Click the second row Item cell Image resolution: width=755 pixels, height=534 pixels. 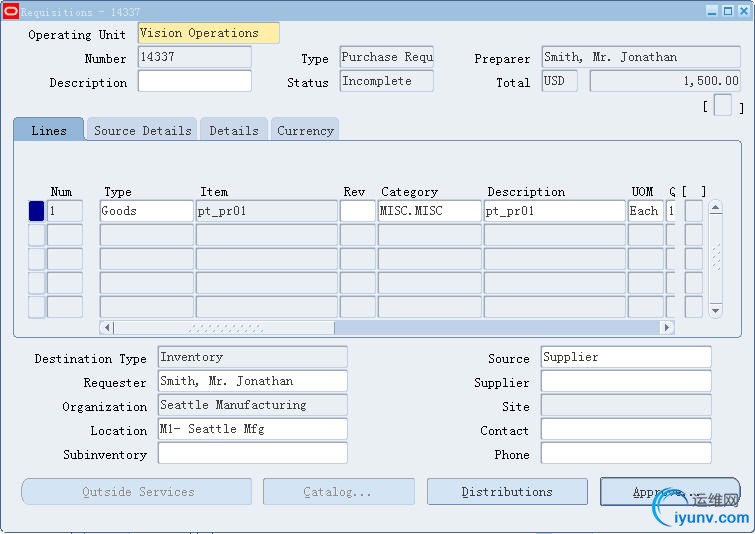(x=267, y=235)
